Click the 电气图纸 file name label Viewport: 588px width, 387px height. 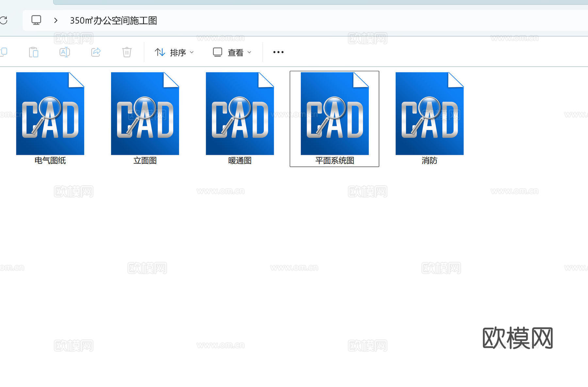(50, 160)
